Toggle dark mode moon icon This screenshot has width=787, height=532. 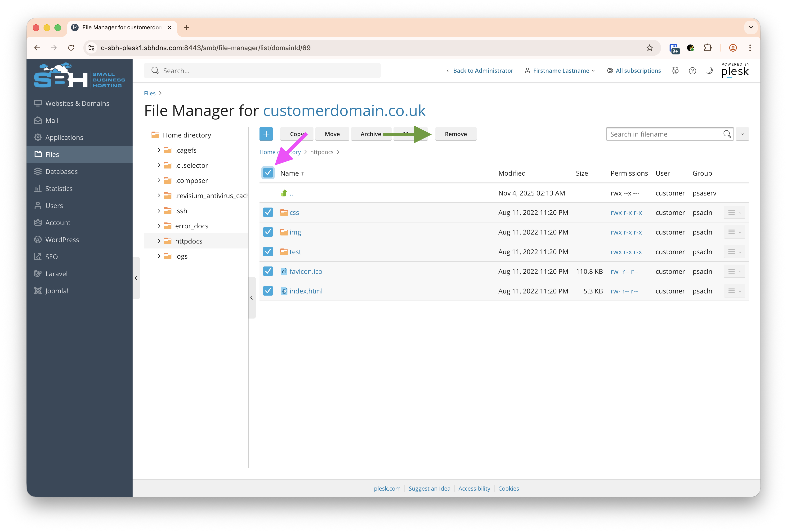[709, 71]
